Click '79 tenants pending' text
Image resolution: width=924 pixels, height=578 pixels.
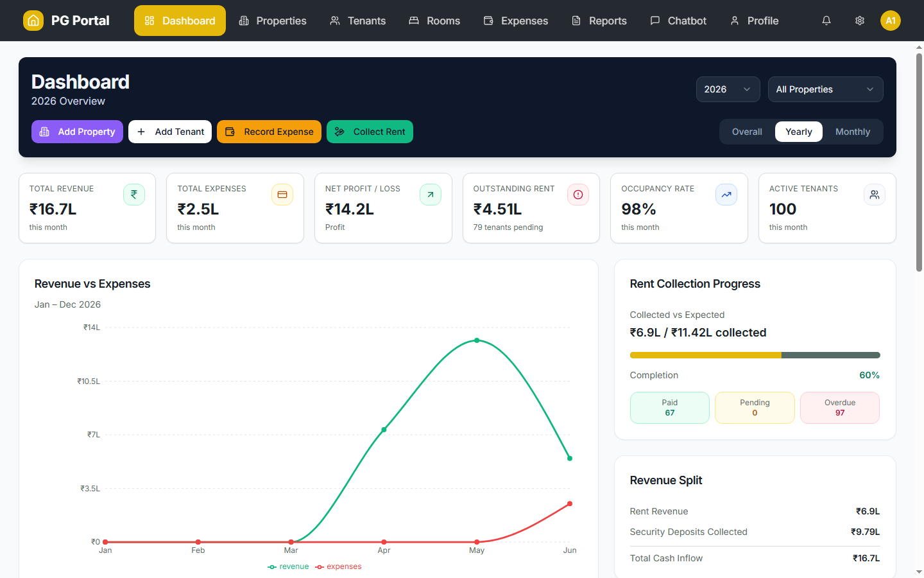point(508,227)
